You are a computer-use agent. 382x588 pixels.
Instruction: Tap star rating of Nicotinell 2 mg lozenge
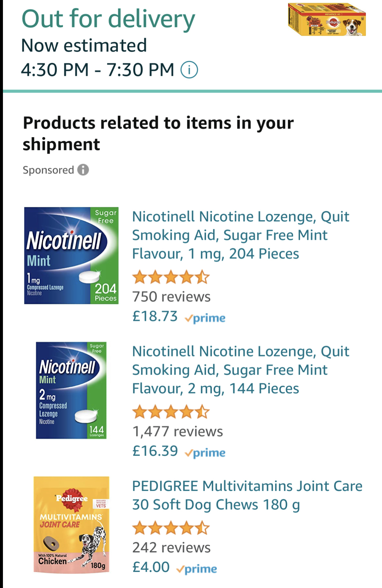click(x=170, y=412)
